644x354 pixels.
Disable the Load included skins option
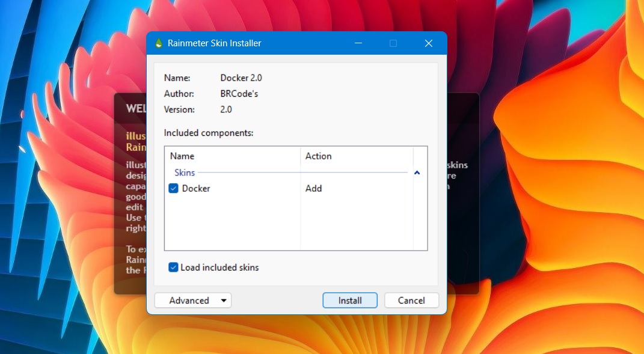pyautogui.click(x=173, y=267)
